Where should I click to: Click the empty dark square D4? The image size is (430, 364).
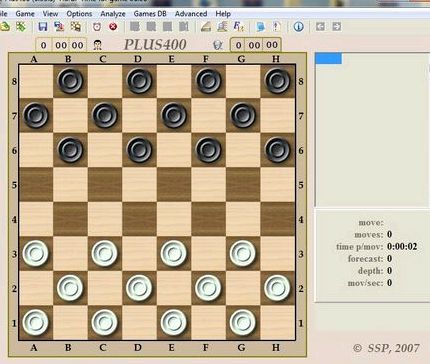click(x=139, y=219)
